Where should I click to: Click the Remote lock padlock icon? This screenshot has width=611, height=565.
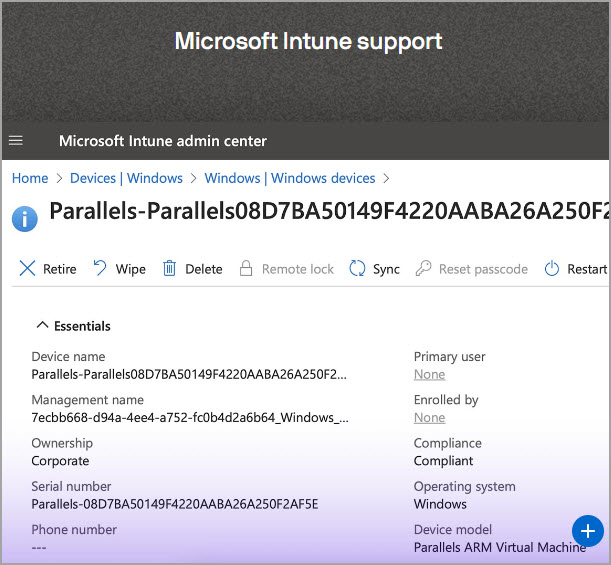coord(246,268)
